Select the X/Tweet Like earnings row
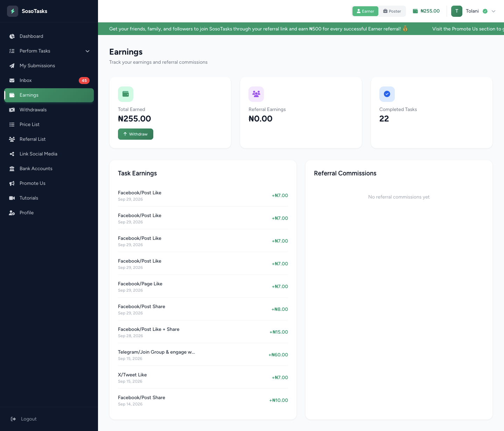Viewport: 504px width, 431px height. pyautogui.click(x=203, y=377)
